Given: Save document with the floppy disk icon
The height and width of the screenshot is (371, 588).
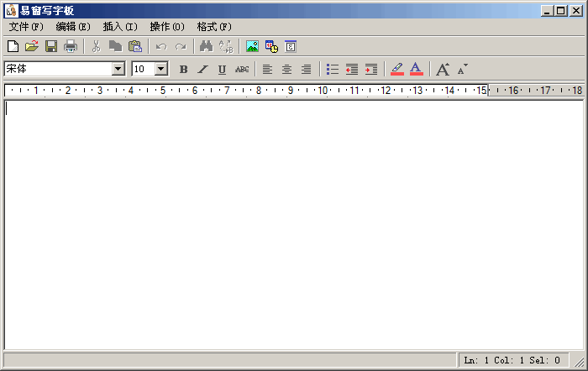Looking at the screenshot, I should (51, 46).
